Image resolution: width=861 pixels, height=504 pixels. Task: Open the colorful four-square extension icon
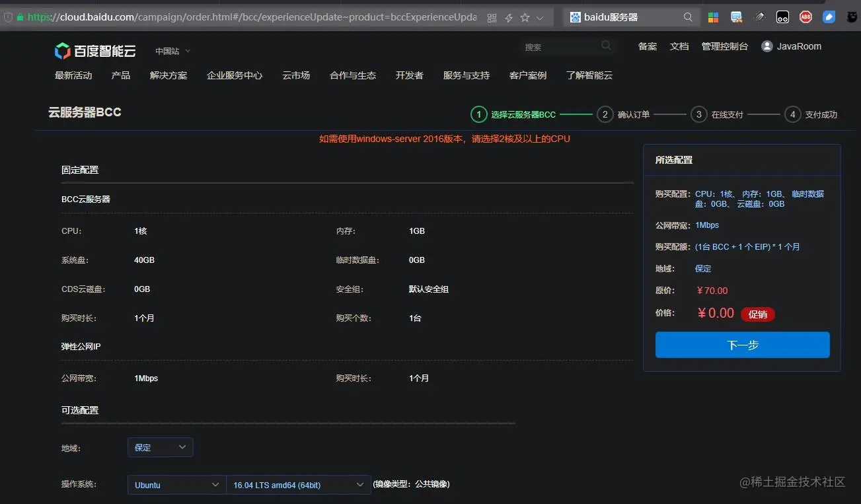coord(714,17)
